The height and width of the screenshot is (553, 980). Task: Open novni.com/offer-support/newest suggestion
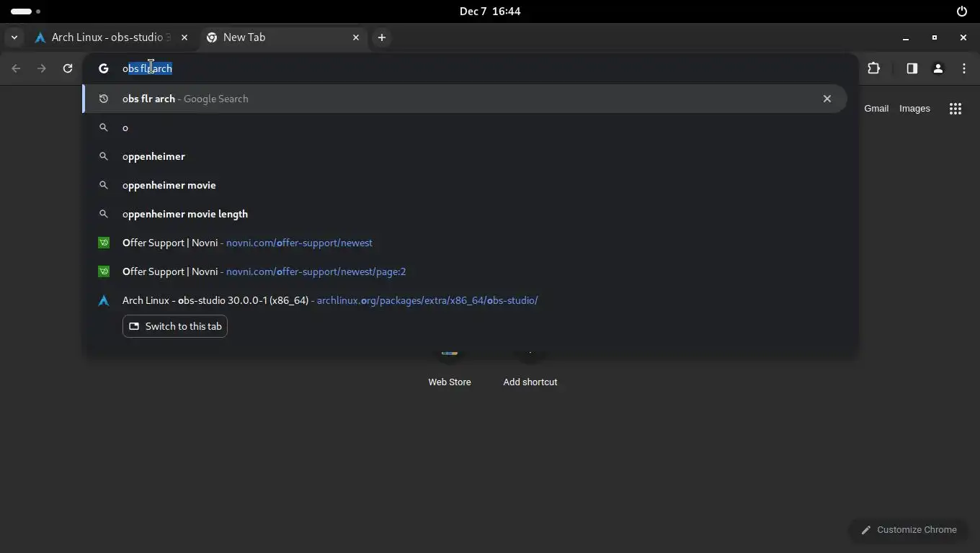465,243
